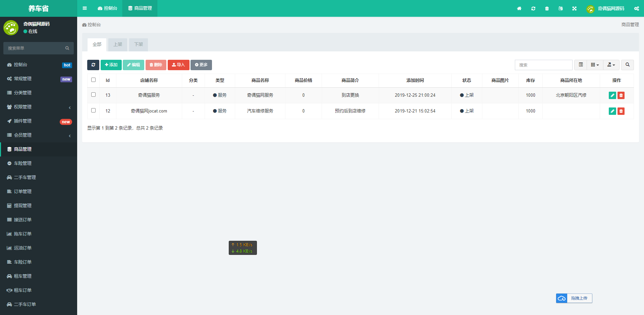
Task: Click the sidebar profile avatar image
Action: coord(11,28)
